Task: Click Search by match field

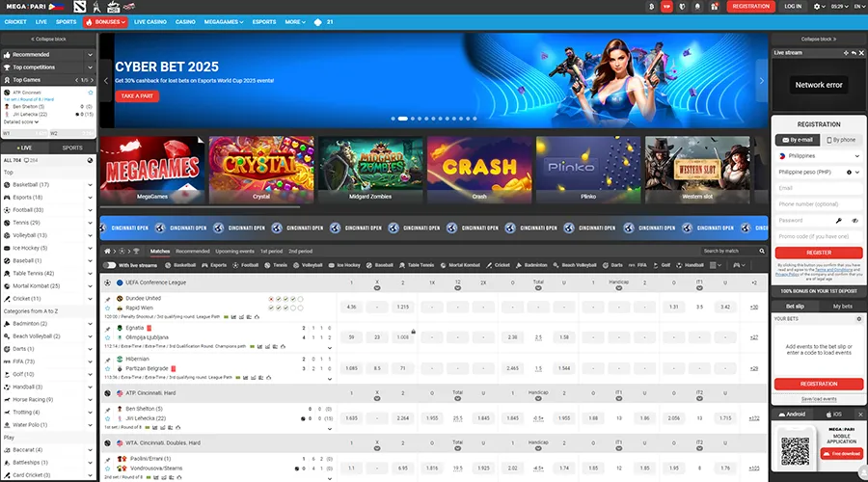Action: tap(733, 252)
